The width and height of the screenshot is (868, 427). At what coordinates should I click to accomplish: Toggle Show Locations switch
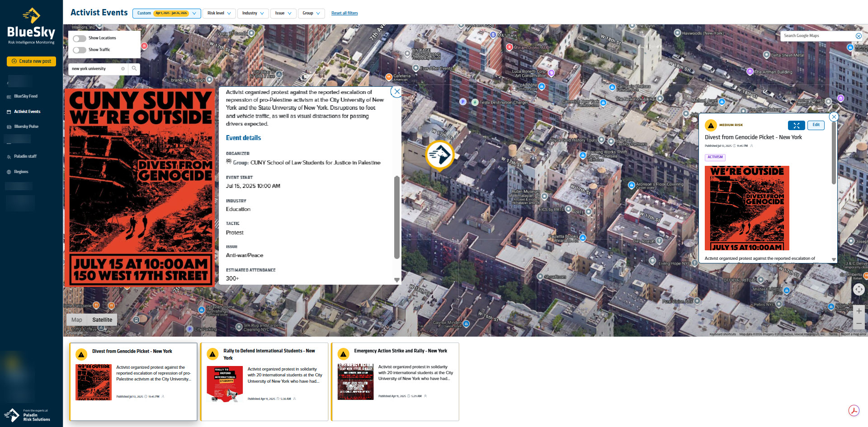[x=80, y=38]
